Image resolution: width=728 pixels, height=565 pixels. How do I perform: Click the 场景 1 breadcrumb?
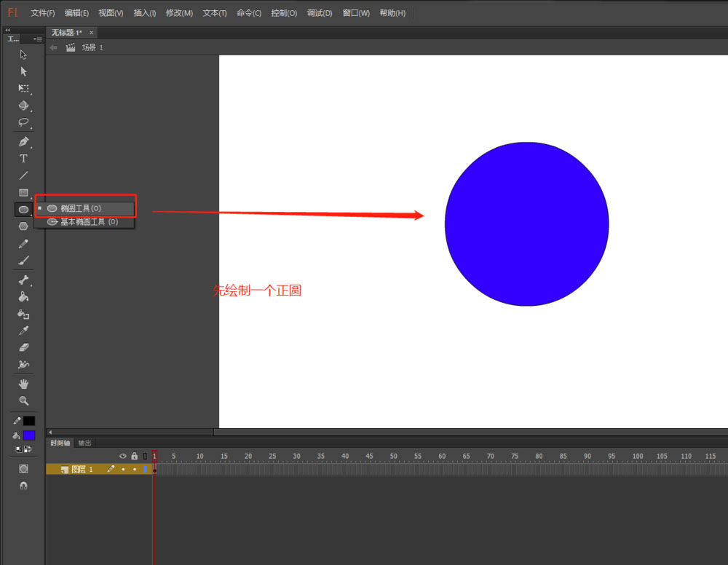coord(92,47)
